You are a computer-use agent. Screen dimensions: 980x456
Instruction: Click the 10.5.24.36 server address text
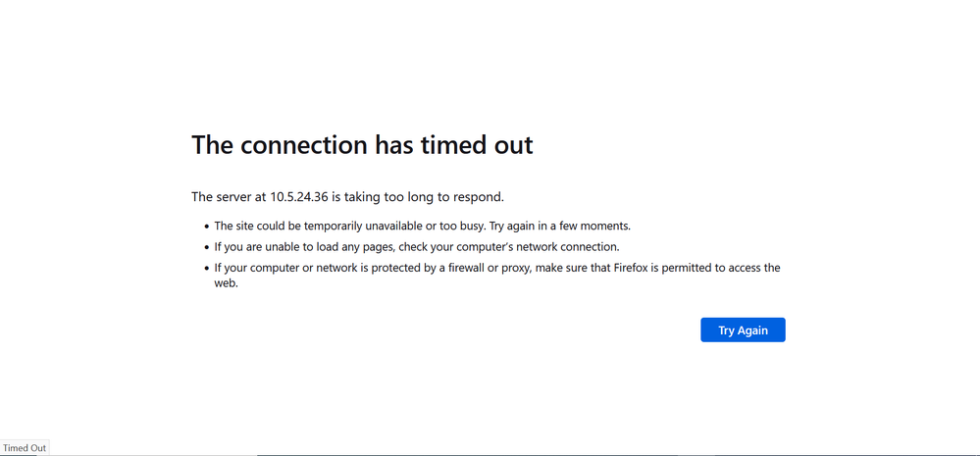[x=297, y=197]
